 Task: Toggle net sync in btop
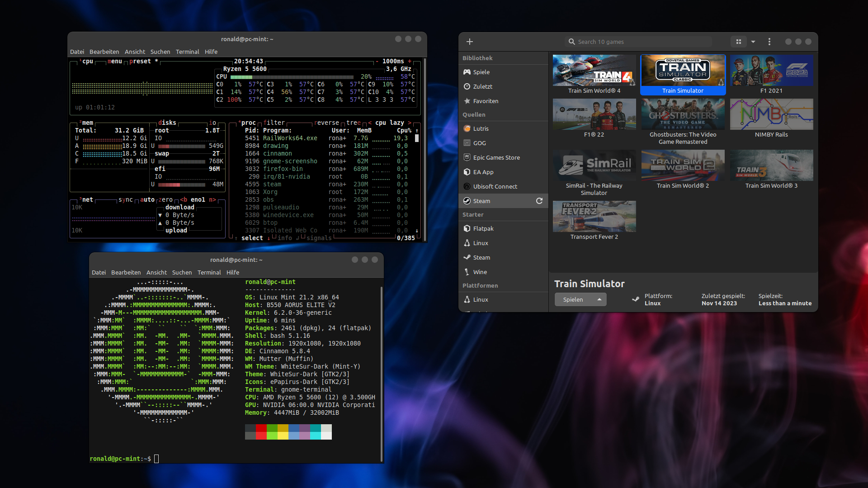pos(126,199)
